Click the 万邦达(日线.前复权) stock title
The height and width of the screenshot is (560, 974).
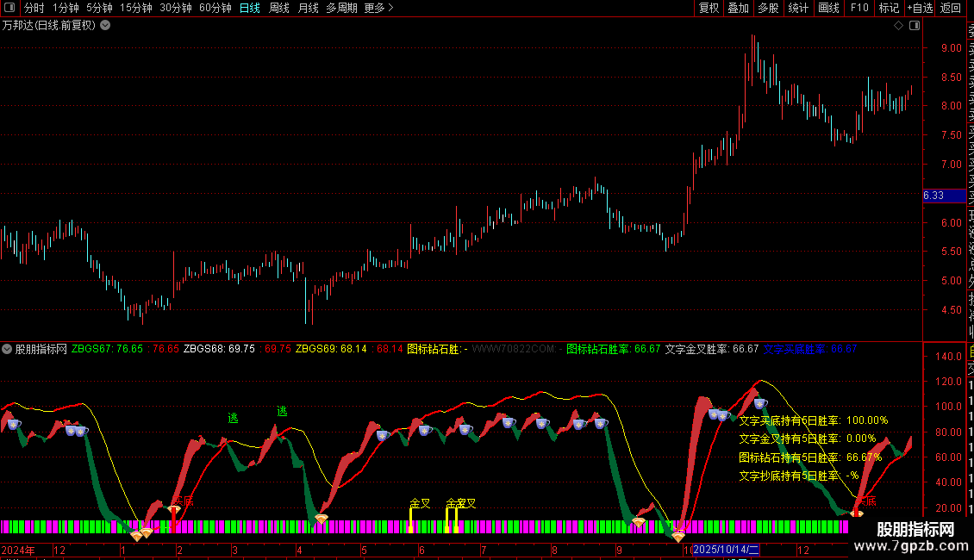click(x=49, y=26)
